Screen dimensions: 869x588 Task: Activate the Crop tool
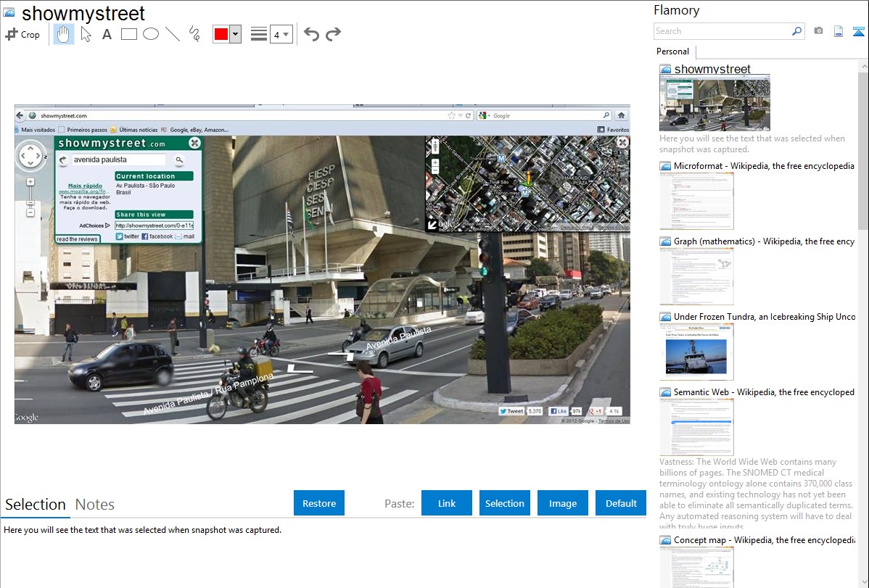pos(22,34)
